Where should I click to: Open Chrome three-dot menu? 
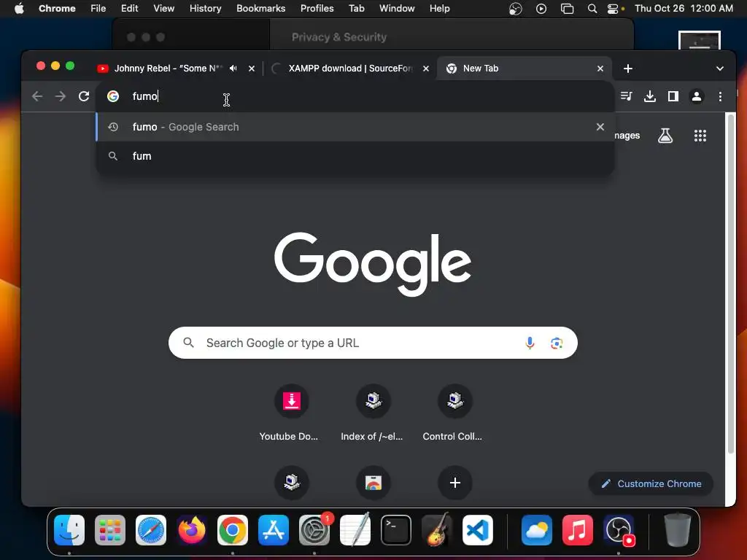[720, 96]
